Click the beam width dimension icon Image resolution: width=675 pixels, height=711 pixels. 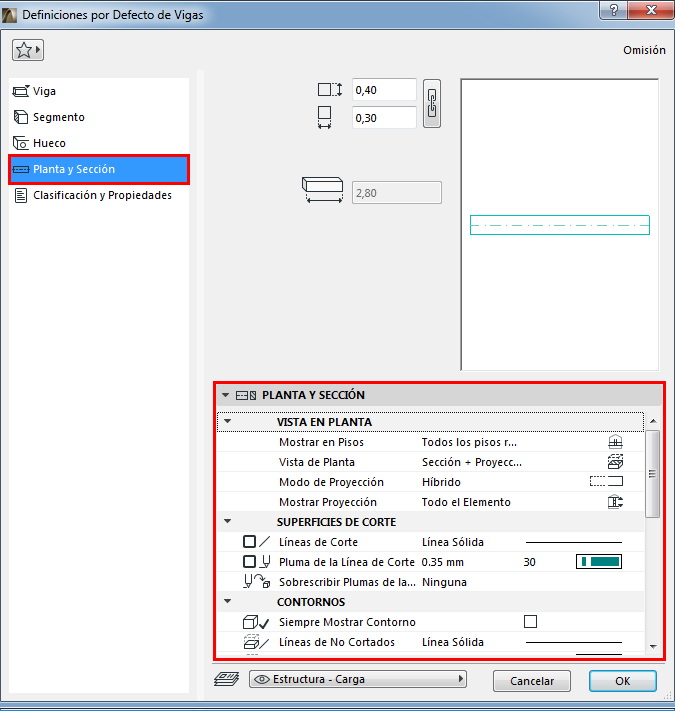point(324,117)
